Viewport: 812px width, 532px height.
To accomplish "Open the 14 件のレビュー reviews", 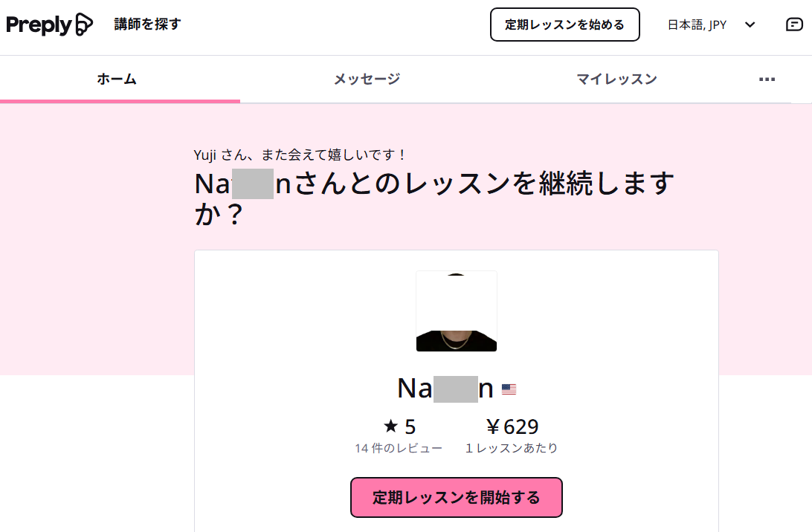I will [399, 448].
